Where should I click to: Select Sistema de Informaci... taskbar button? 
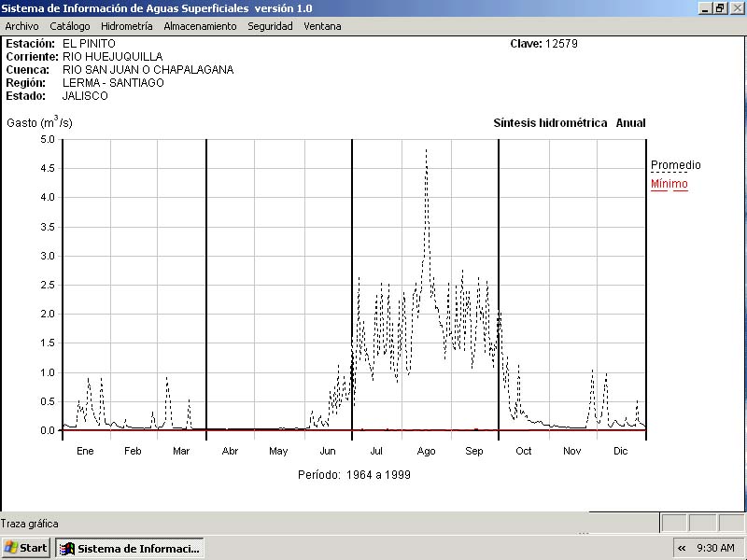[130, 548]
